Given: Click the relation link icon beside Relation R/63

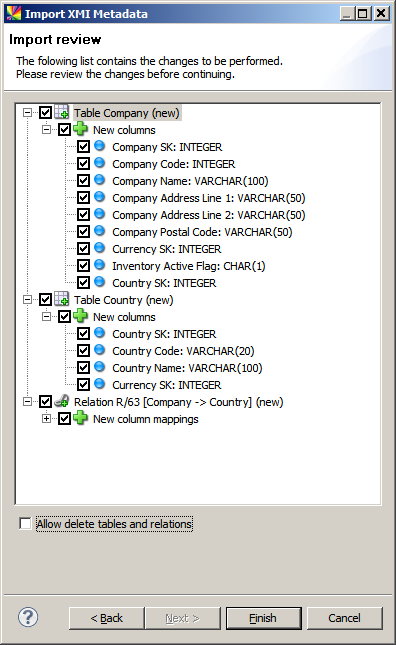Looking at the screenshot, I should 61,401.
